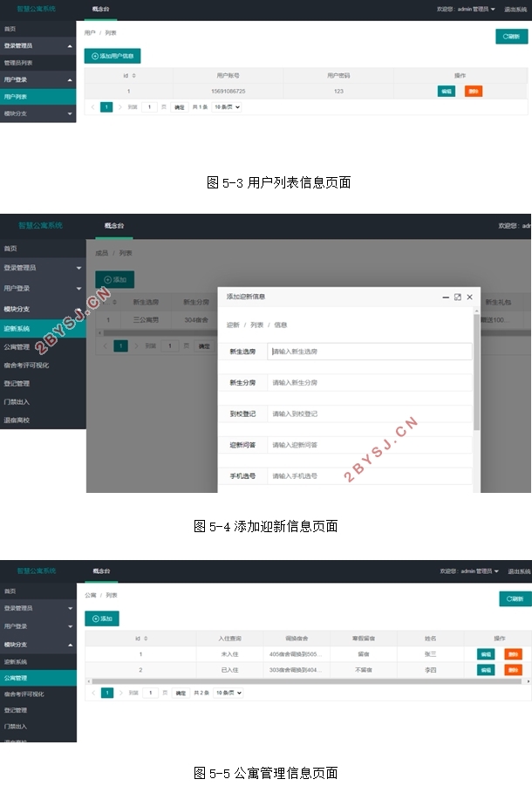This screenshot has width=532, height=786.
Task: Click 退出系统 in 公寓 page header
Action: click(x=519, y=571)
